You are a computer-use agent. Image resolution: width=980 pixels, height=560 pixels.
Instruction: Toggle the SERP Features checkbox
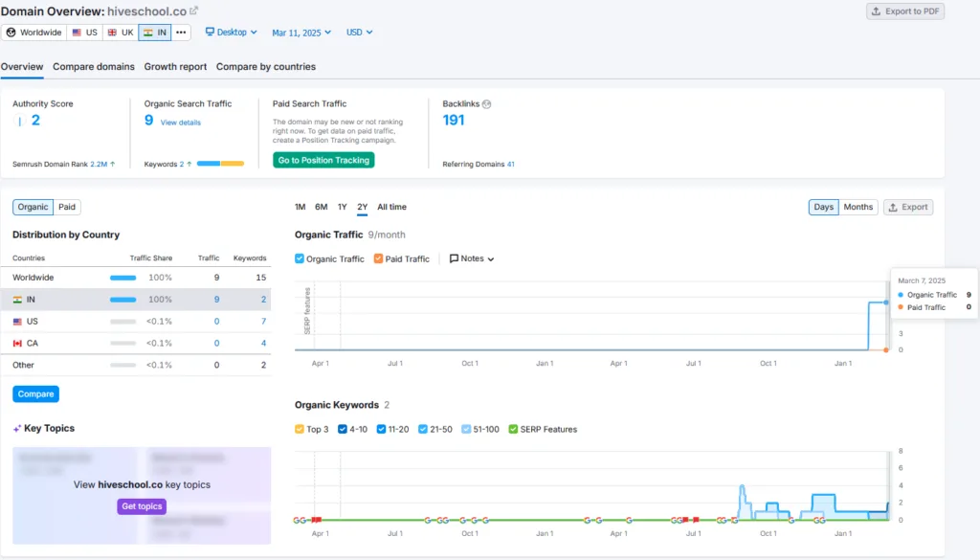pyautogui.click(x=513, y=430)
